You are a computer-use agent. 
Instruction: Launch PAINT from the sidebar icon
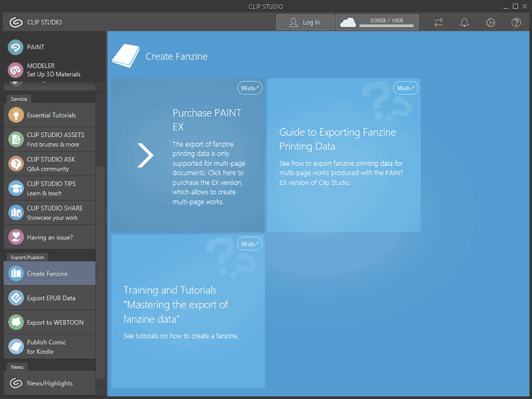(x=15, y=47)
